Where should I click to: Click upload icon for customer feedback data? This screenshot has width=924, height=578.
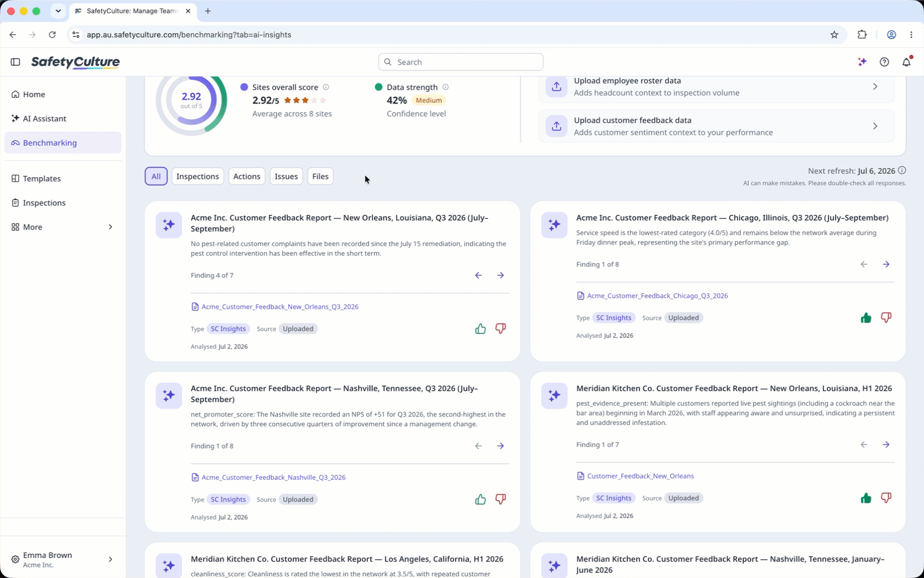[x=557, y=126]
